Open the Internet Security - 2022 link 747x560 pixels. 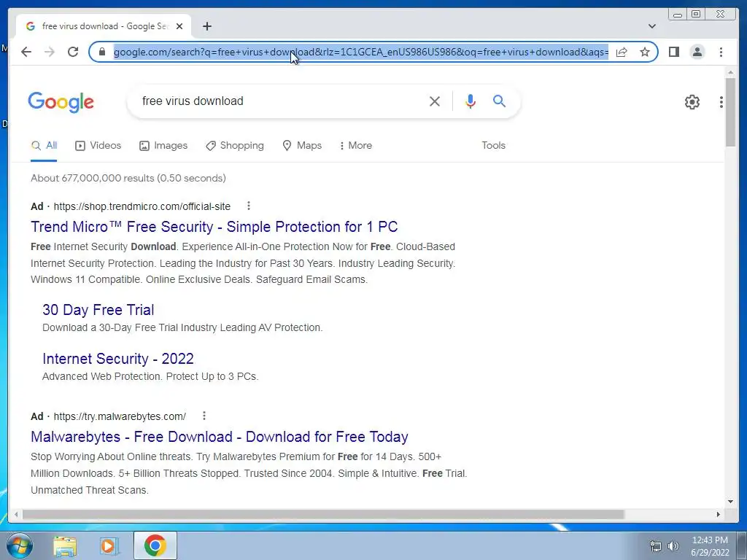pos(118,359)
